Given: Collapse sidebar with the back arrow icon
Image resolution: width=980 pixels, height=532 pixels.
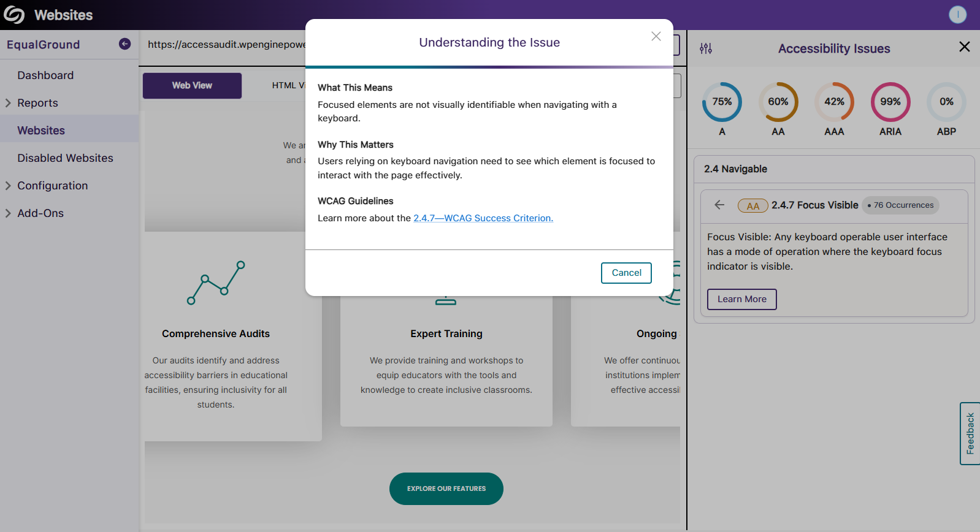Looking at the screenshot, I should (x=124, y=44).
